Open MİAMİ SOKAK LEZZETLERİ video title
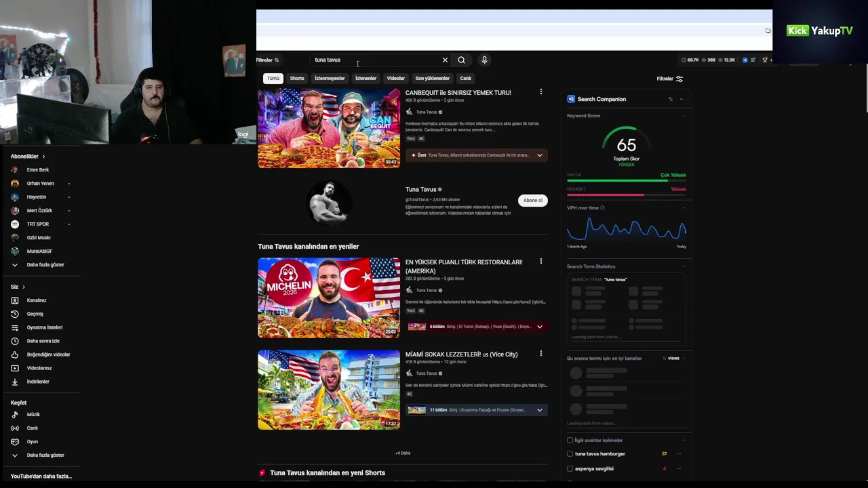Screen dimensions: 868x488 [461, 354]
